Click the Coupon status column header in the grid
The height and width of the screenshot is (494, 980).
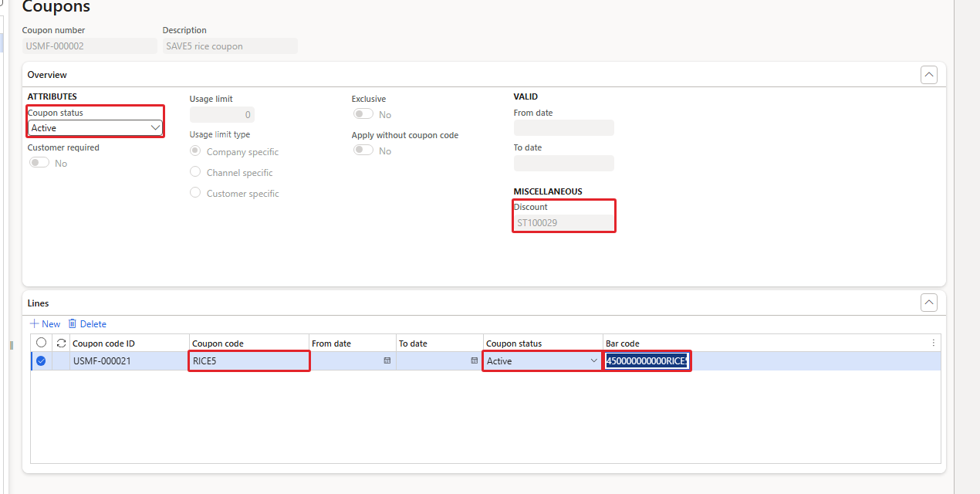(x=543, y=343)
